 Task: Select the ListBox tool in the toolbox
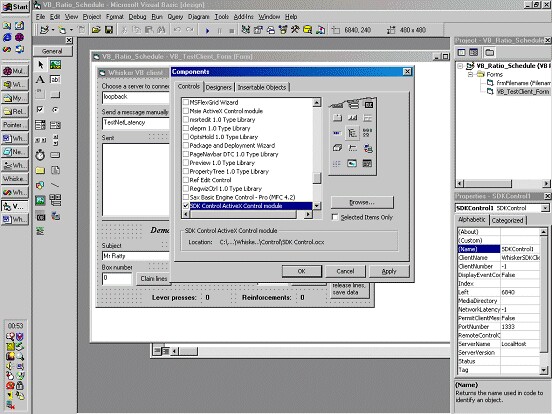(55, 125)
